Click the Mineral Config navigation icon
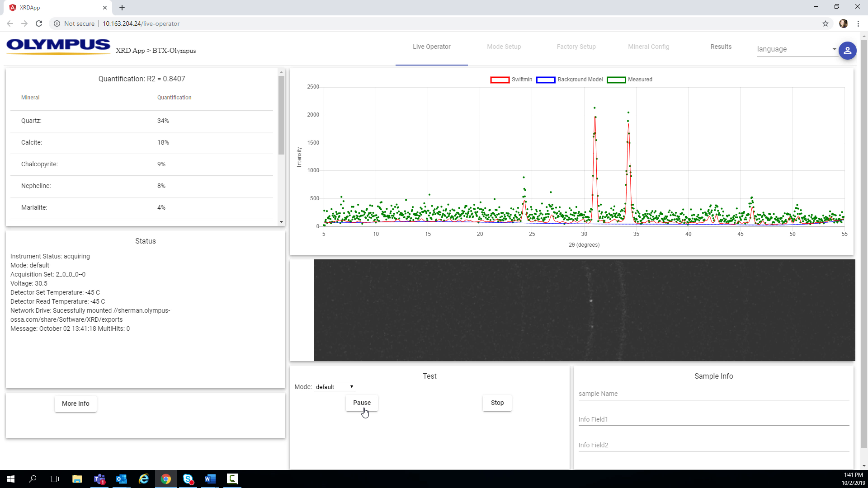The width and height of the screenshot is (868, 488). (x=649, y=47)
